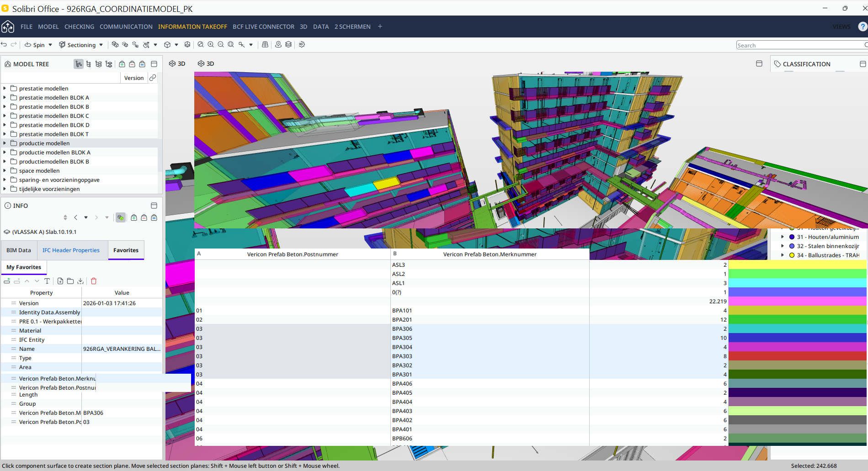
Task: Select the BIM Data tab
Action: tap(19, 250)
